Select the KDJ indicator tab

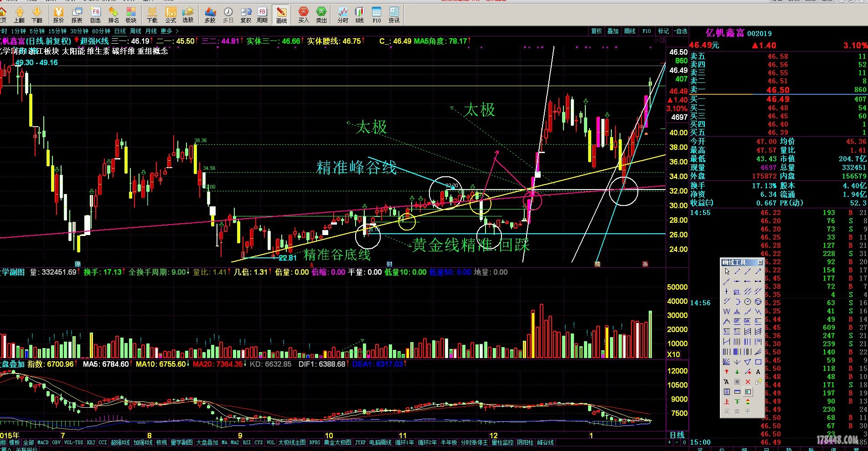[x=91, y=442]
